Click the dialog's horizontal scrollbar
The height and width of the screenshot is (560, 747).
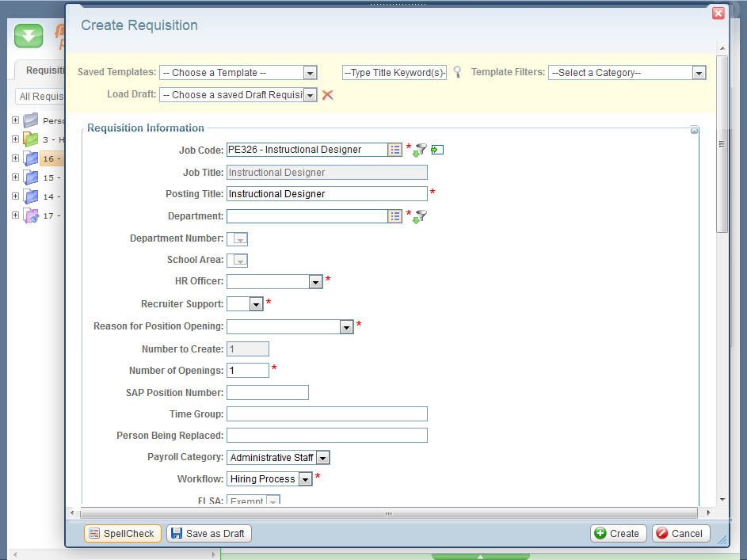pyautogui.click(x=388, y=513)
